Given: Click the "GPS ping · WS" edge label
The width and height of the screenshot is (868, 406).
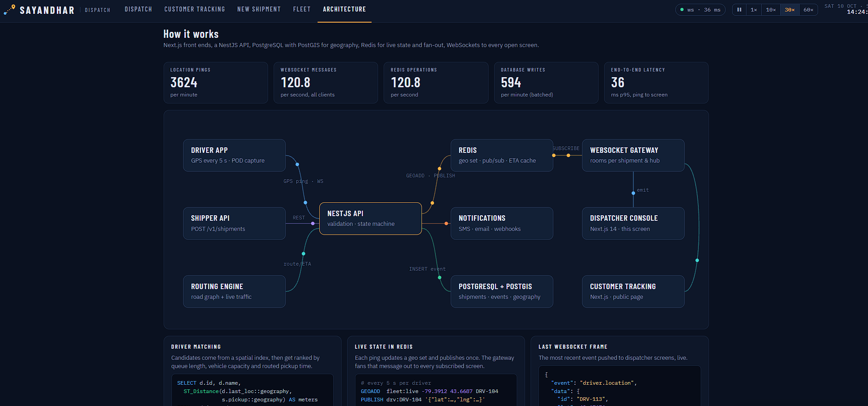Looking at the screenshot, I should pos(303,181).
